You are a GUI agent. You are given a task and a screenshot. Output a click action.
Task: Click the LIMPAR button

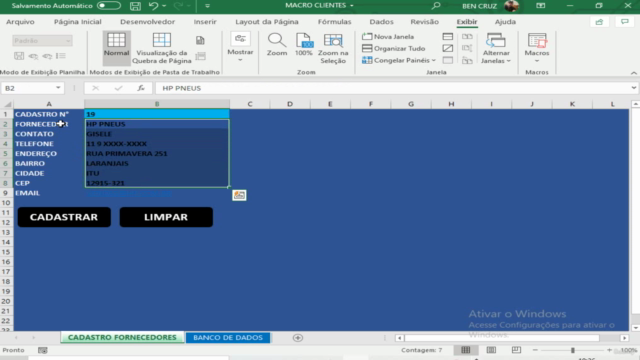pos(166,217)
